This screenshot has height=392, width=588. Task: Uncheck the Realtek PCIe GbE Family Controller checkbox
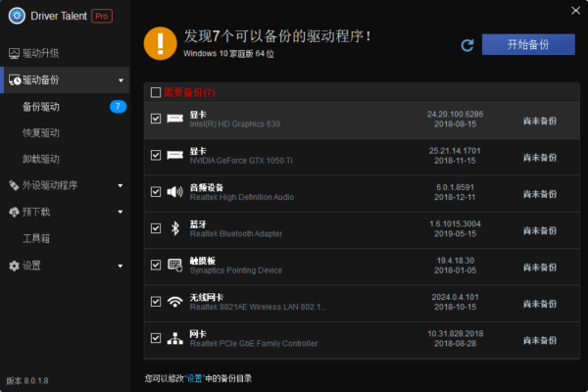(156, 338)
